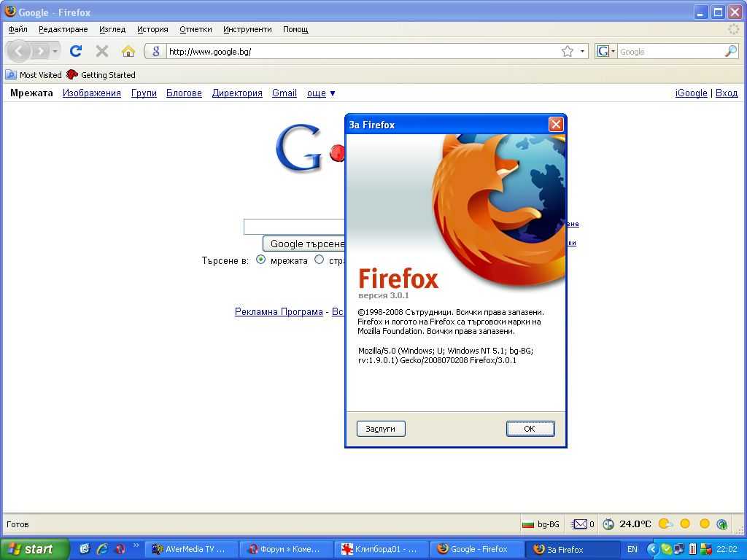The height and width of the screenshot is (560, 747).
Task: Launch Internet Explorer from Quick Launch
Action: [x=102, y=549]
